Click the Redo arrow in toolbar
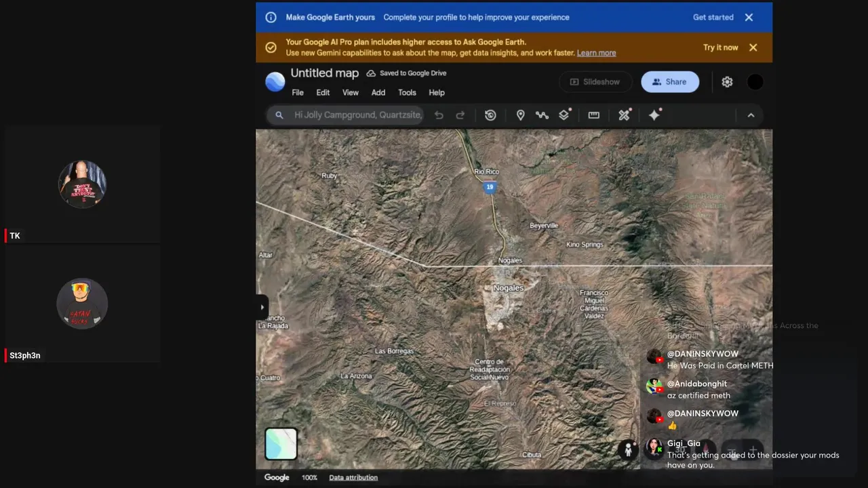Image resolution: width=868 pixels, height=488 pixels. pos(460,115)
